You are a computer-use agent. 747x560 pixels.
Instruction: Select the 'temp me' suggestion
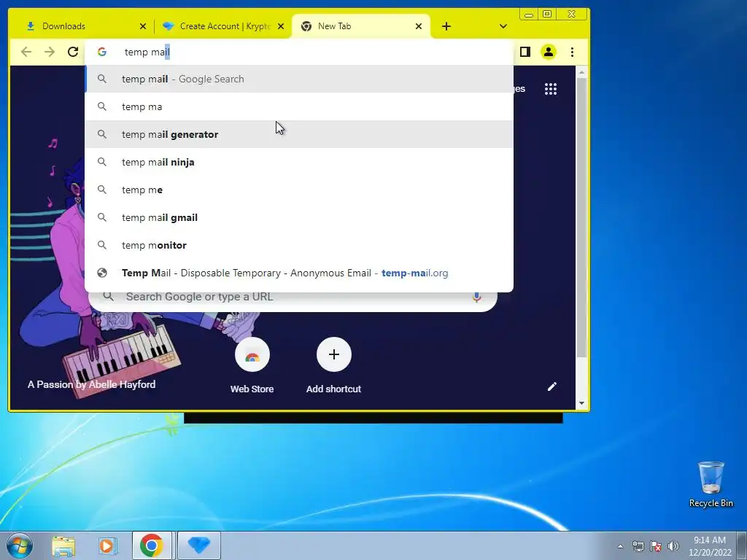click(x=299, y=190)
